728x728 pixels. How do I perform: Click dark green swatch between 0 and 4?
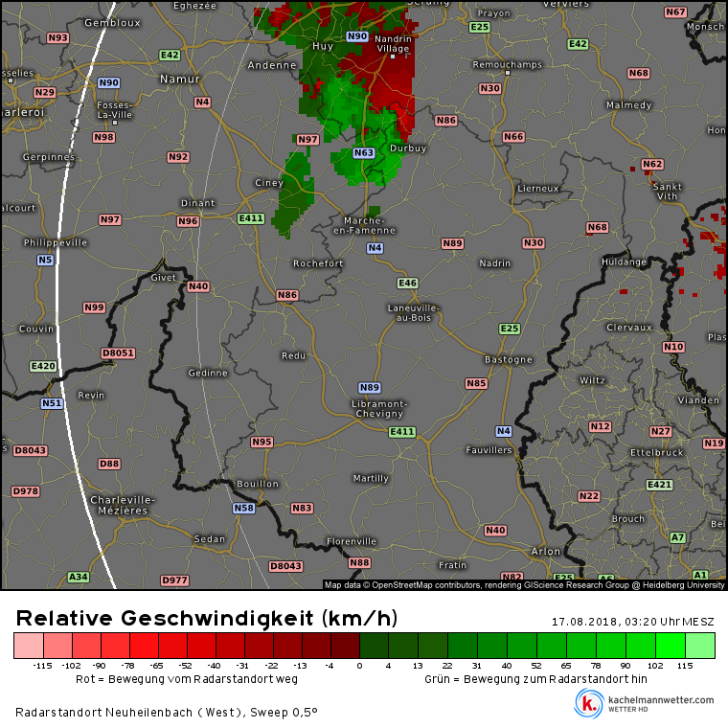click(374, 646)
